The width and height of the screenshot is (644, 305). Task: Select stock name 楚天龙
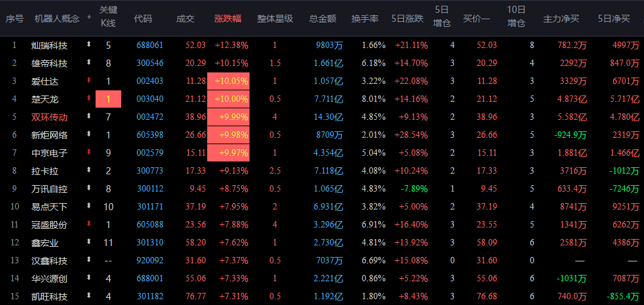45,99
